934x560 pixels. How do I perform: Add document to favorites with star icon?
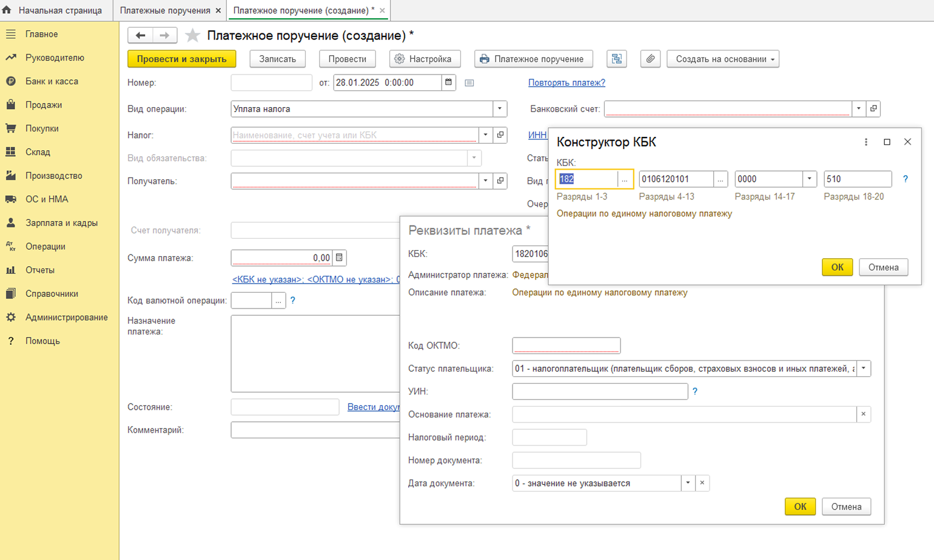[192, 36]
